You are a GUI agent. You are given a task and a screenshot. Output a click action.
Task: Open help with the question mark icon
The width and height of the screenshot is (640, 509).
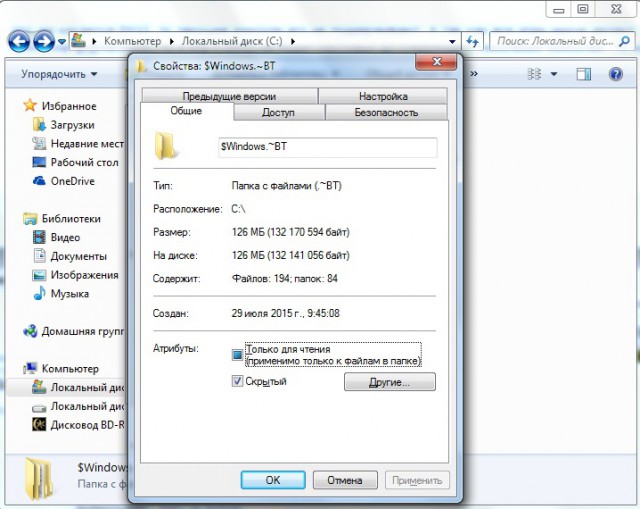point(616,74)
